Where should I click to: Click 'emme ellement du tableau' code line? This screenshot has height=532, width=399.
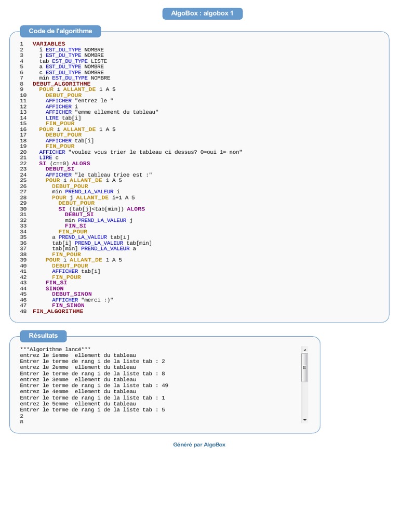(102, 112)
